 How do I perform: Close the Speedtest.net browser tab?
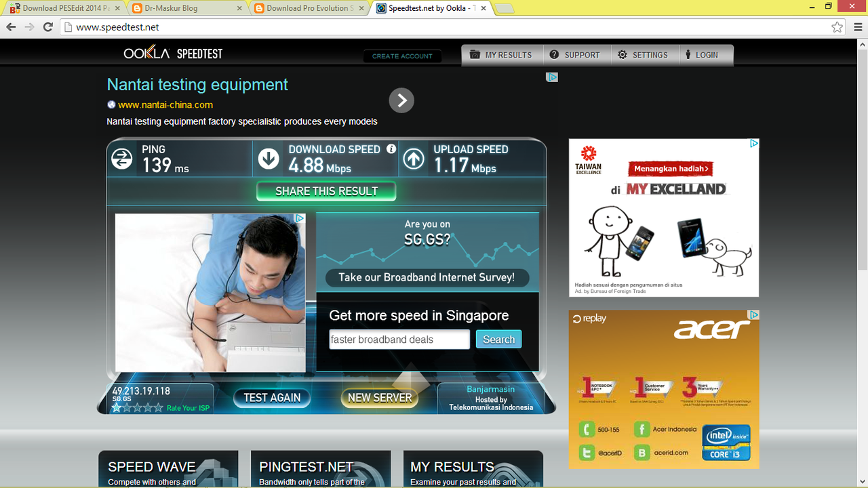[485, 8]
